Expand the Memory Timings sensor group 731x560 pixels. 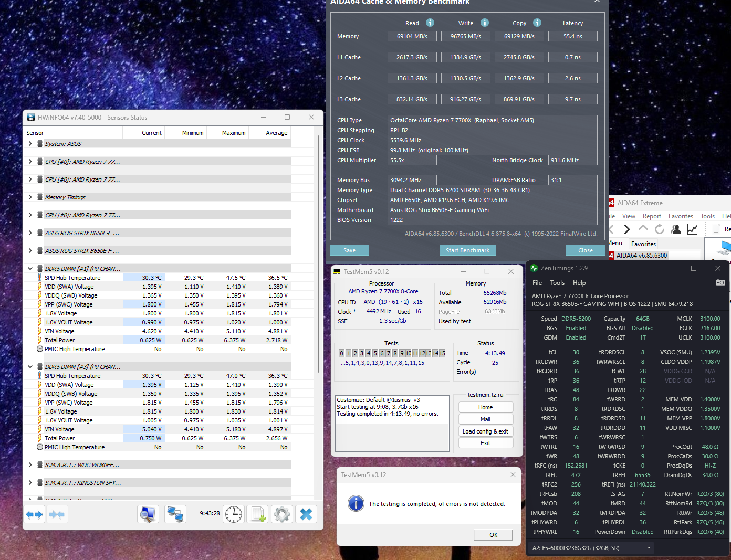(30, 197)
